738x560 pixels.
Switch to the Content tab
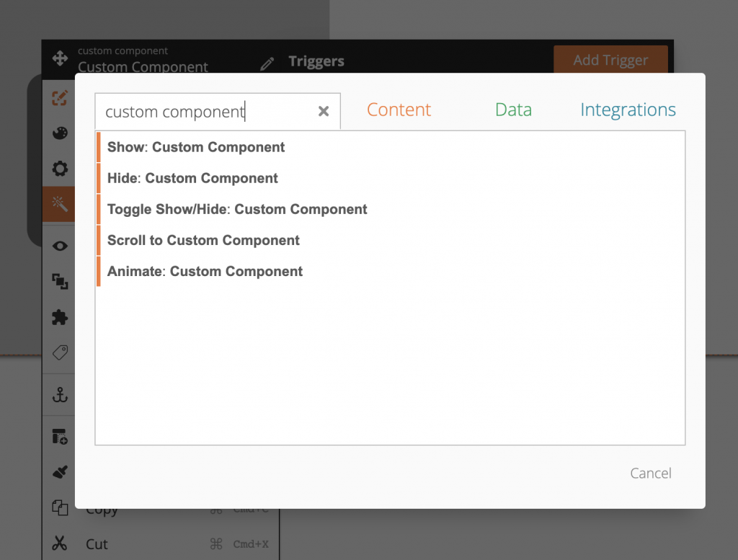[x=399, y=110]
